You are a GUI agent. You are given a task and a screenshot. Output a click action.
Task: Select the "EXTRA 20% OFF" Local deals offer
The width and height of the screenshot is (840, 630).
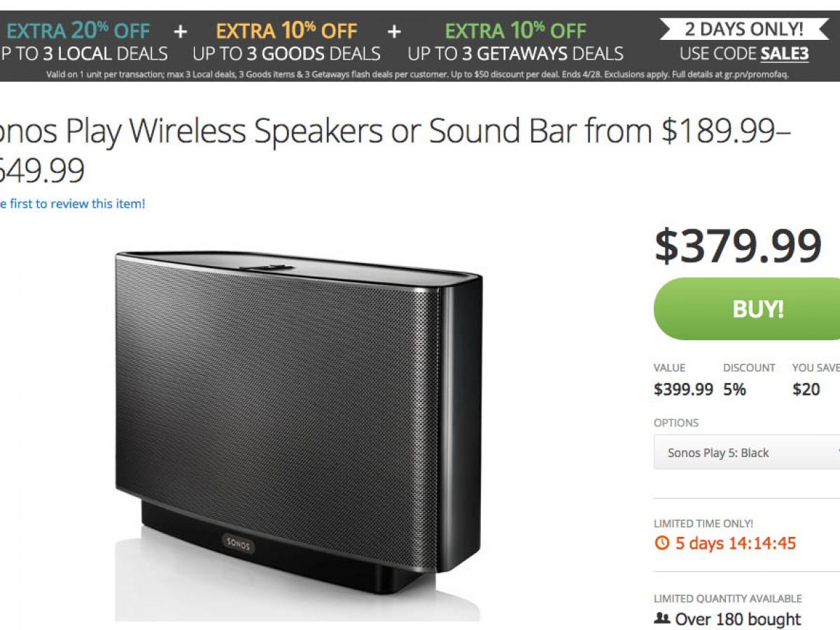coord(78,31)
